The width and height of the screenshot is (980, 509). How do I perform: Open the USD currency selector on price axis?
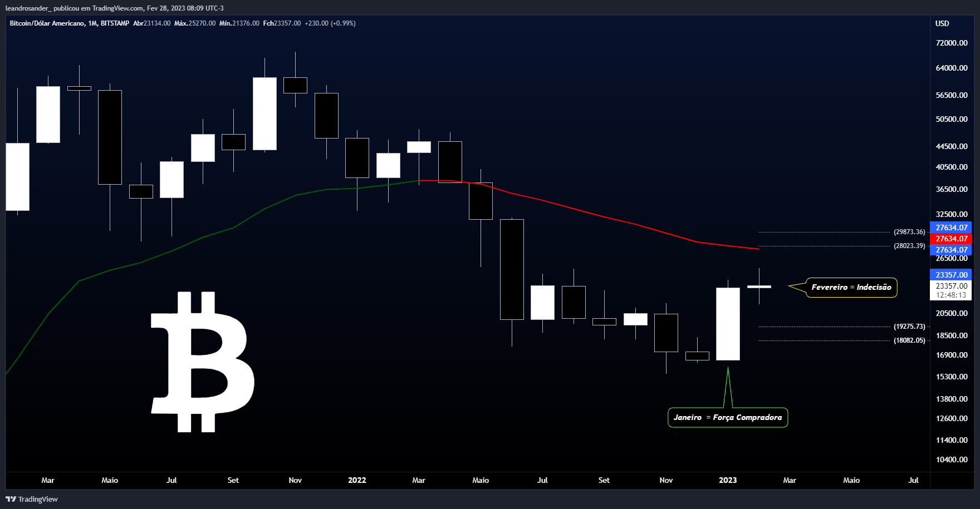click(x=942, y=23)
